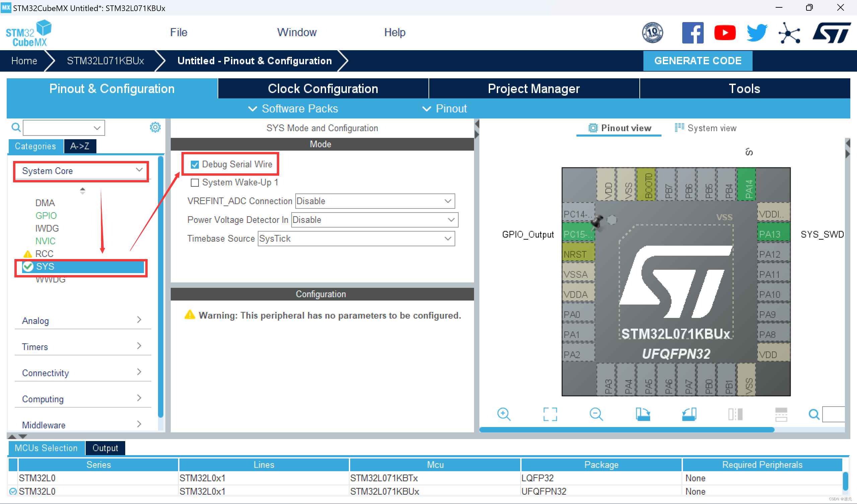The image size is (857, 504).
Task: Click the PB1 pin on chip
Action: coord(726,379)
